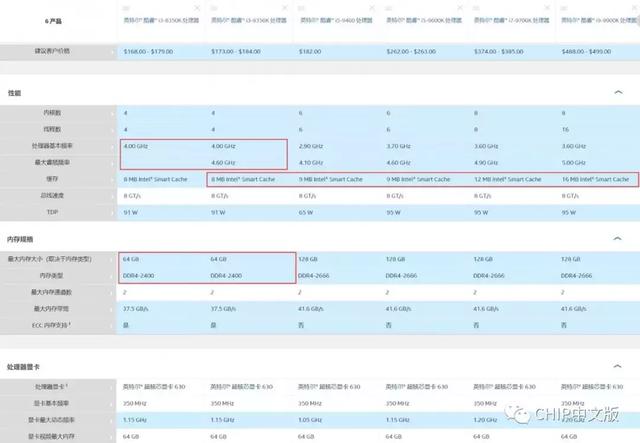Select the 4.90 GHz turbo frequency value
The image size is (640, 443).
click(487, 163)
